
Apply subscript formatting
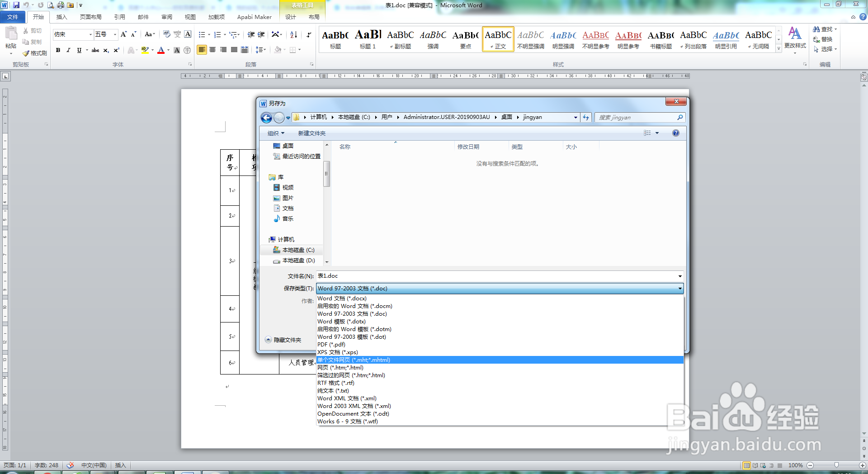coord(106,50)
